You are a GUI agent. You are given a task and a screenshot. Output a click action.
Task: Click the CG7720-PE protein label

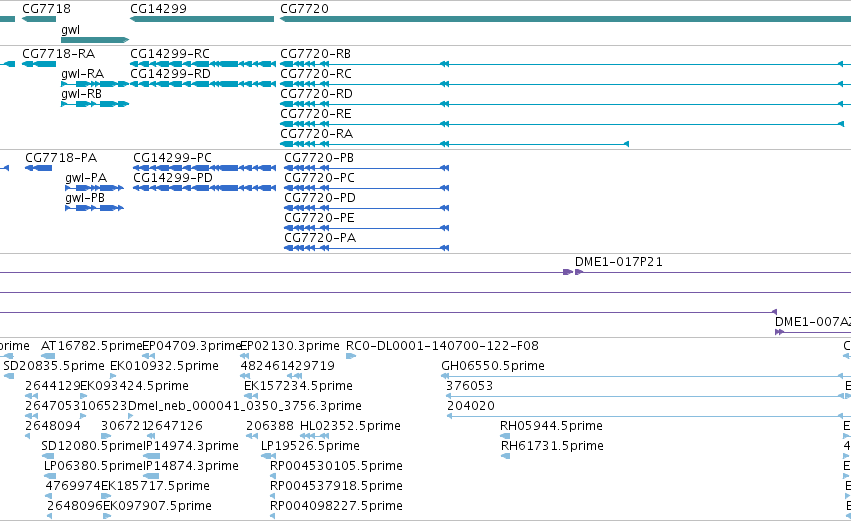click(319, 218)
